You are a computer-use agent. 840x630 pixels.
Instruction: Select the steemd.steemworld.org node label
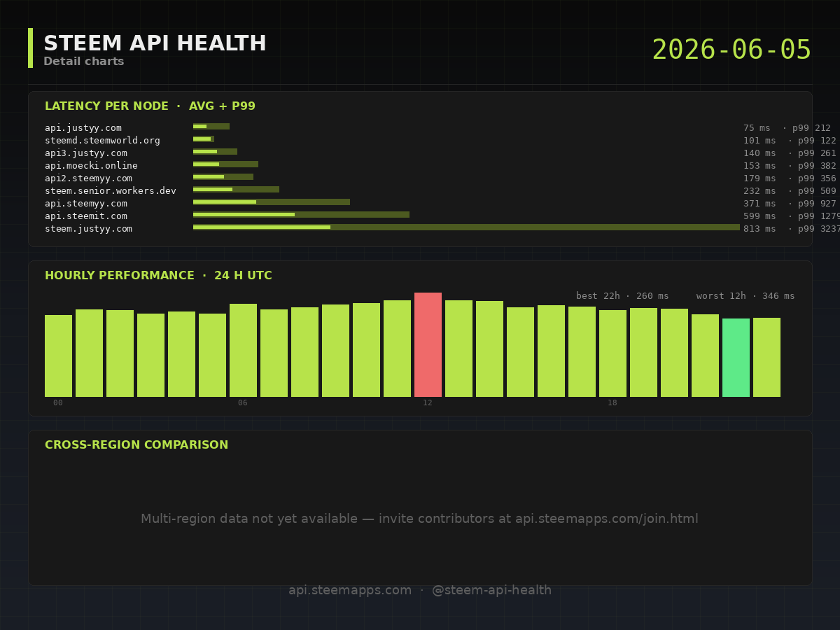[x=102, y=141]
